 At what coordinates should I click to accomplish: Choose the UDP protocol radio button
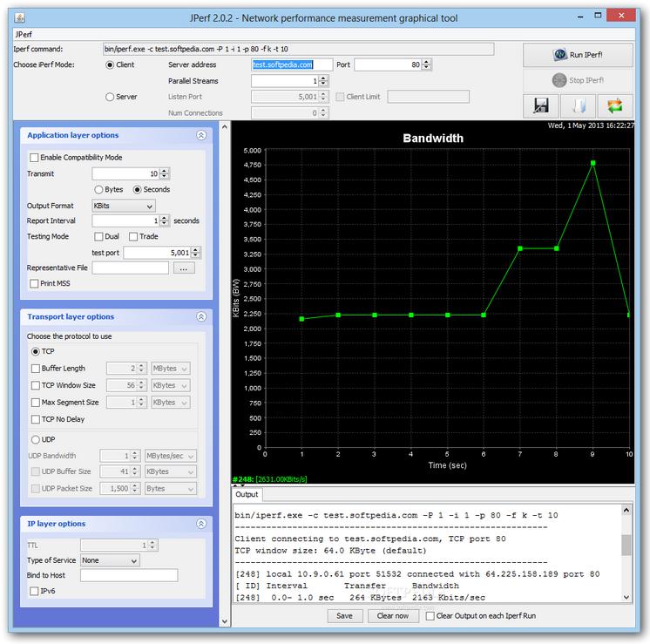coord(36,439)
